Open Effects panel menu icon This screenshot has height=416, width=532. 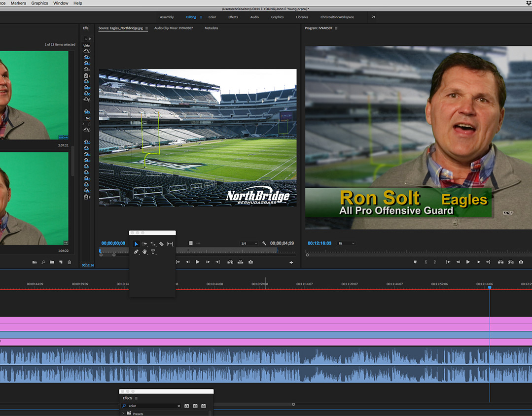coord(137,398)
